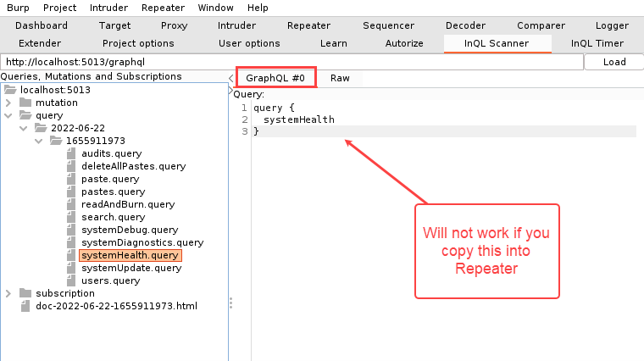644x361 pixels.
Task: Switch to the InQL Timer tab
Action: click(x=597, y=43)
